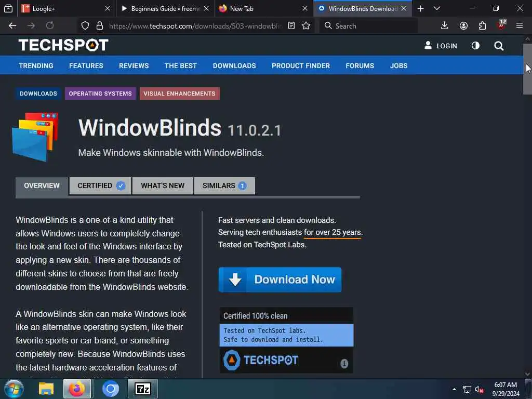Open Windows Start menu

tap(14, 389)
